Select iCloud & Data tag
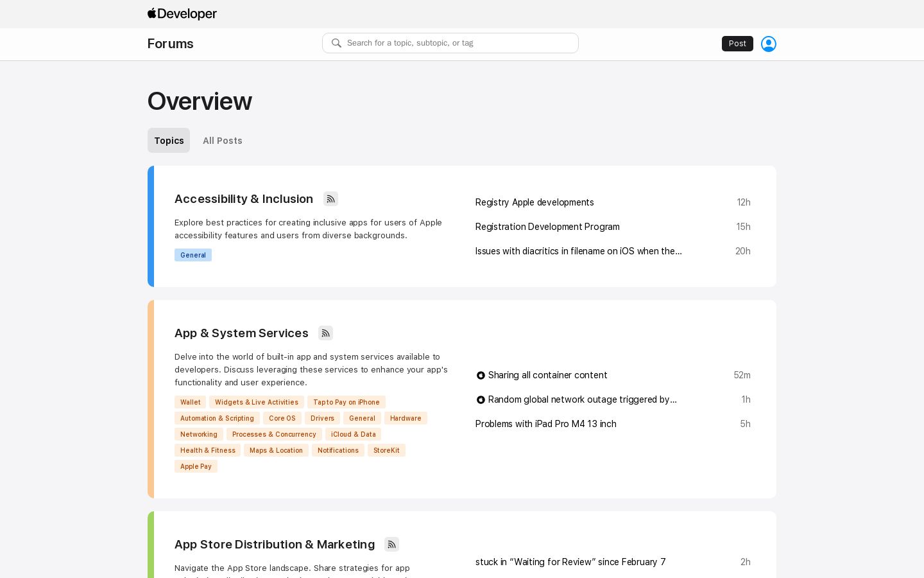This screenshot has height=578, width=924. tap(354, 434)
